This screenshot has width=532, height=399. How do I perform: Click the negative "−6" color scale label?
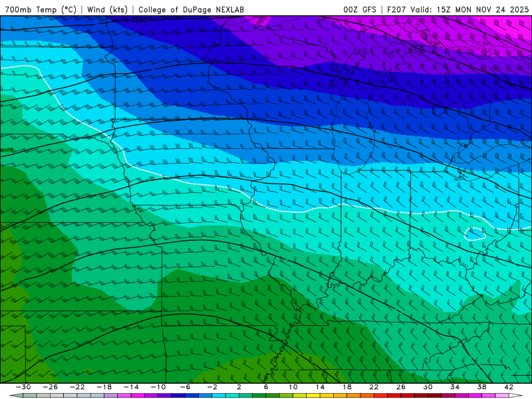[185, 387]
